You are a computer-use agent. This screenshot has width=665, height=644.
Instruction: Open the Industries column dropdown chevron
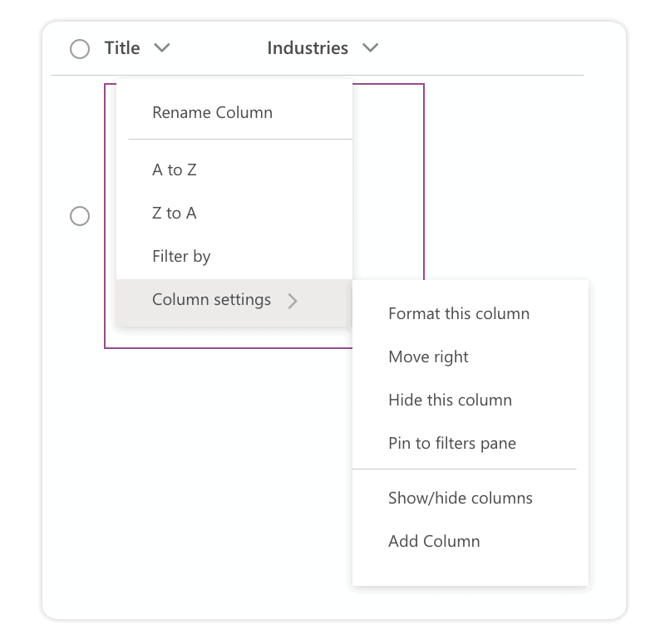tap(371, 48)
